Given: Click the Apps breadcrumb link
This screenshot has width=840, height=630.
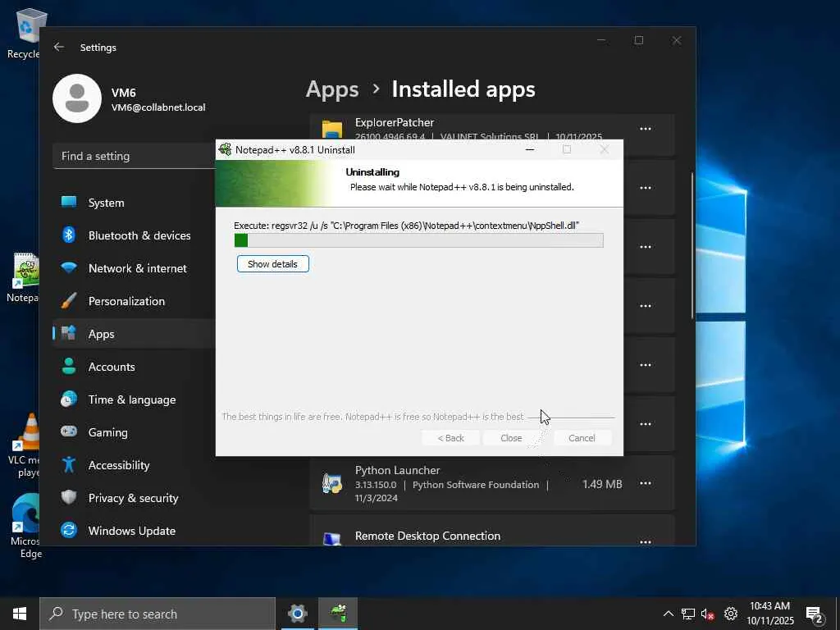Looking at the screenshot, I should [x=332, y=89].
